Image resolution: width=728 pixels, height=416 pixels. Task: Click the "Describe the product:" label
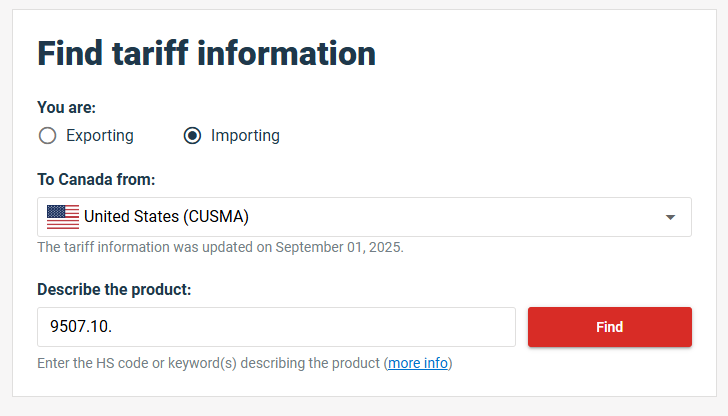tap(114, 290)
